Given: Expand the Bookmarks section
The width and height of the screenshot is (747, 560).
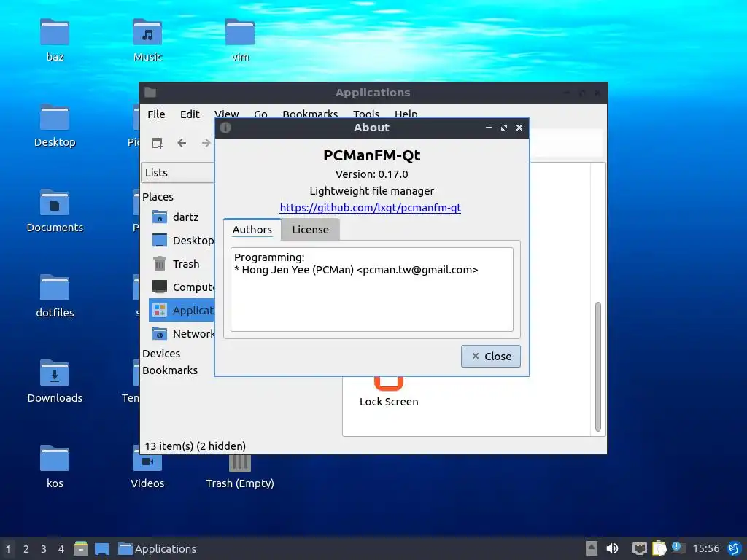Looking at the screenshot, I should coord(169,370).
